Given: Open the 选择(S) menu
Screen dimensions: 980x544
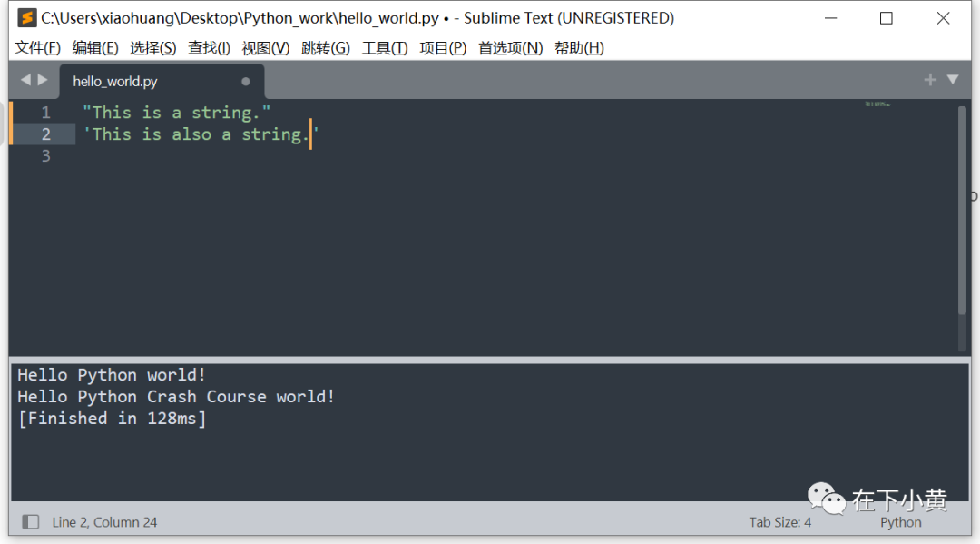Looking at the screenshot, I should tap(153, 48).
